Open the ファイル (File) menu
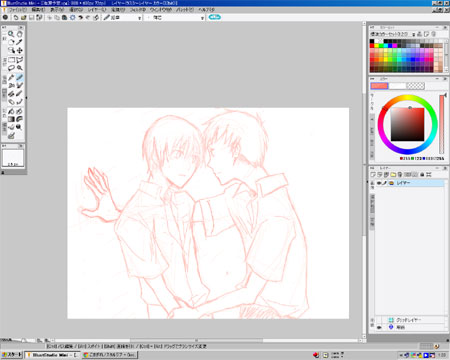 [17, 10]
